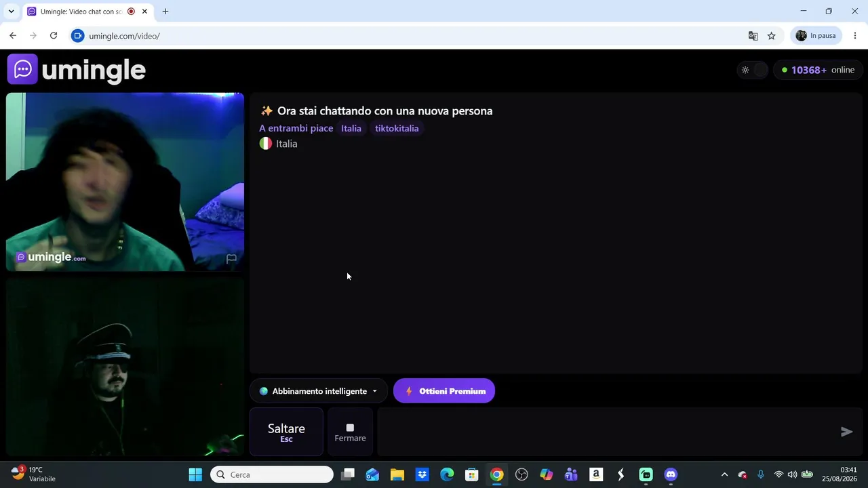This screenshot has width=868, height=488.
Task: Go forward in browser history
Action: pyautogui.click(x=33, y=36)
